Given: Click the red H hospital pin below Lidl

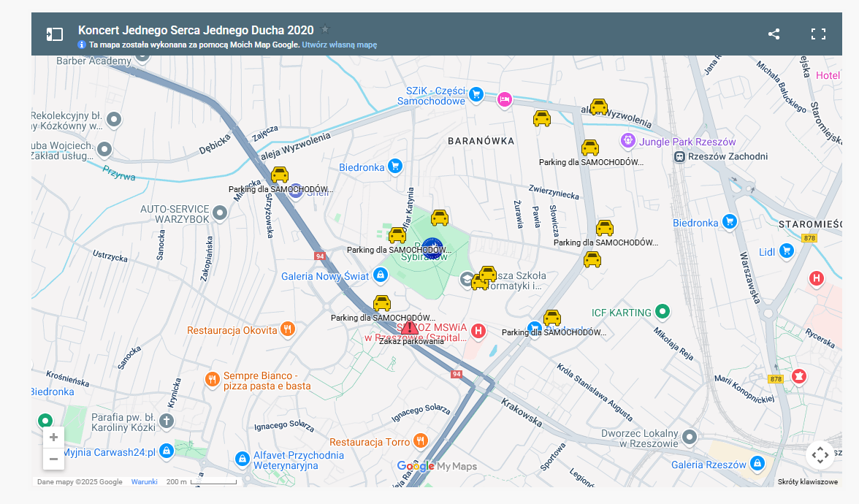Looking at the screenshot, I should pos(817,279).
